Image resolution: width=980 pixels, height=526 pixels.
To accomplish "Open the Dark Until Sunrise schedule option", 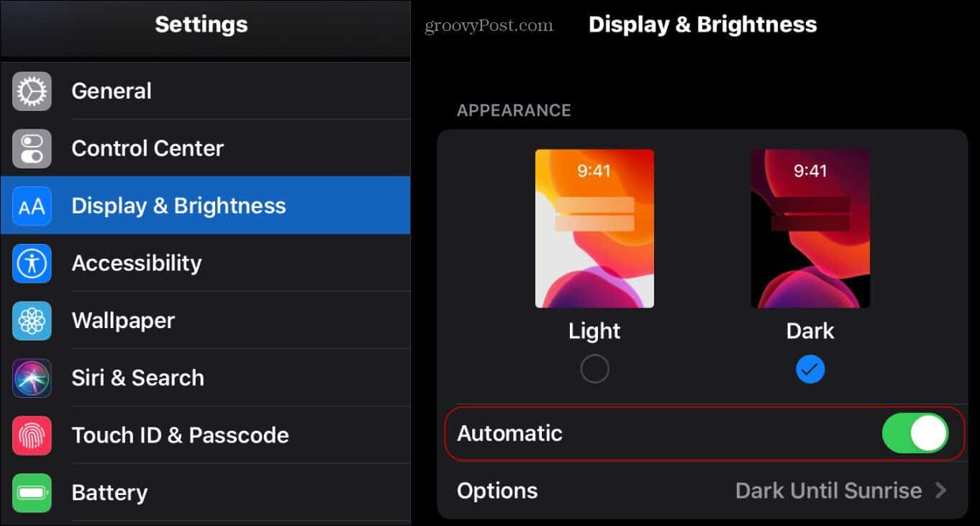I will click(828, 491).
